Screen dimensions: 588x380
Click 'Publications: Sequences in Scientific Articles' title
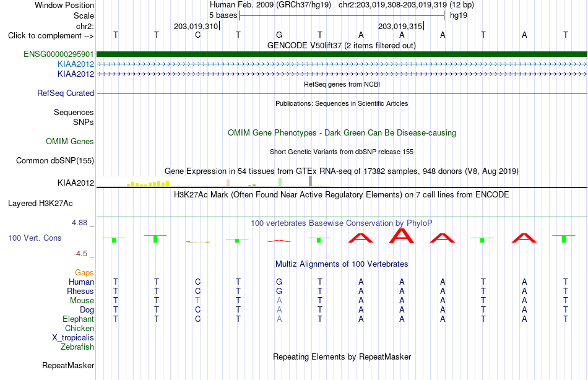pyautogui.click(x=342, y=103)
